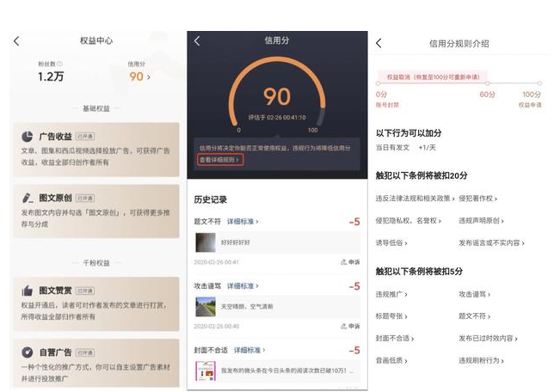This screenshot has width=554, height=392.
Task: Expand 发布谣言或不实内容 rule
Action: [491, 243]
